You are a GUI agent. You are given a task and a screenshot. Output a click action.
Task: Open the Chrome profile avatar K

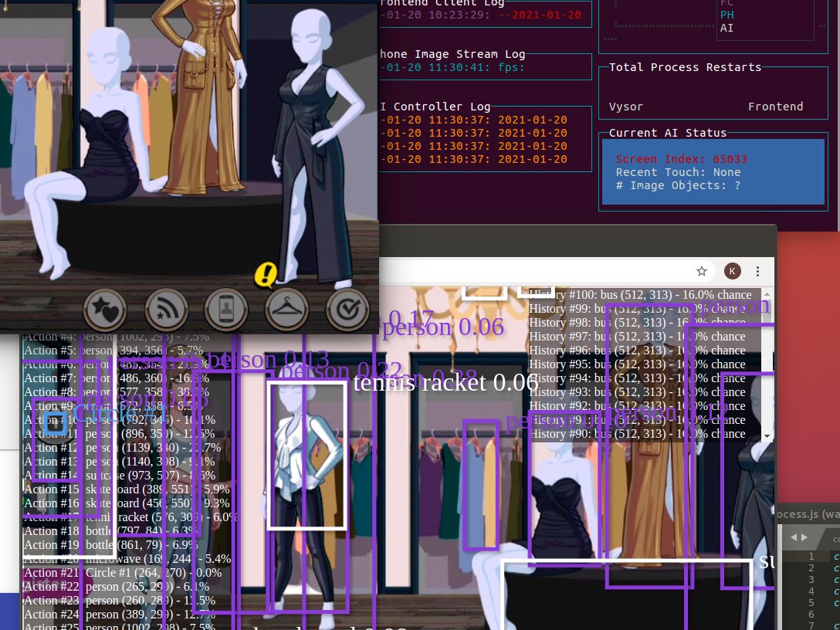[733, 271]
